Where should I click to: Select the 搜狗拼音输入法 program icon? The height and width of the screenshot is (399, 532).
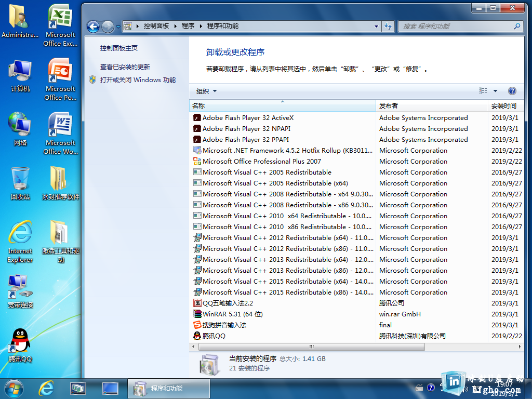coord(197,325)
